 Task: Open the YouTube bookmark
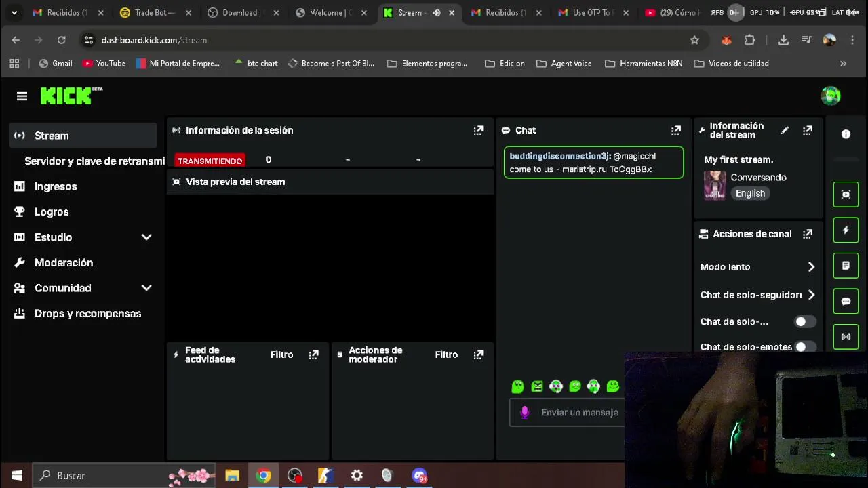[104, 64]
